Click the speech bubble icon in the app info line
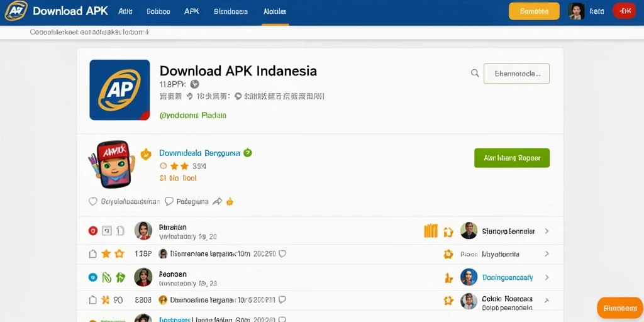Screen dimensions: 644x322 tap(238, 96)
